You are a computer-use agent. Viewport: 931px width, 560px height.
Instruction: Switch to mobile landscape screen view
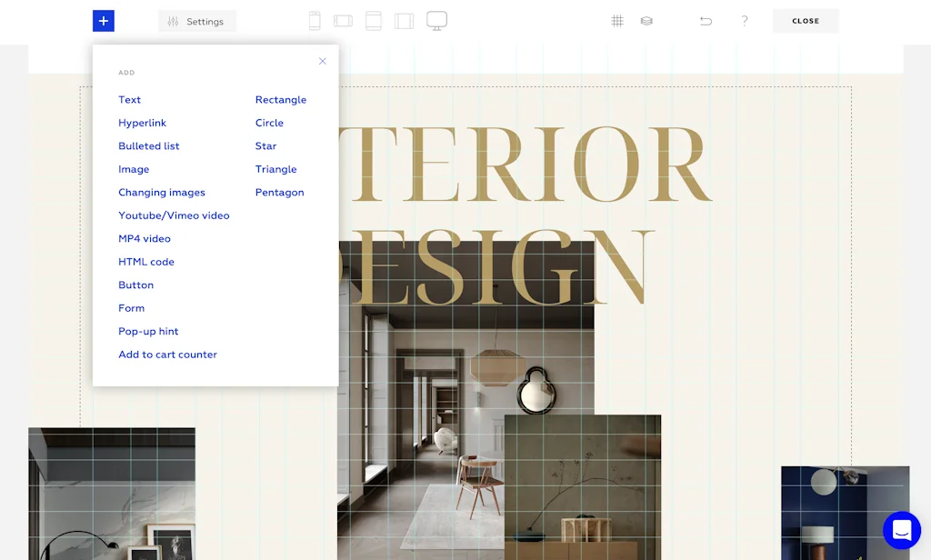[343, 21]
